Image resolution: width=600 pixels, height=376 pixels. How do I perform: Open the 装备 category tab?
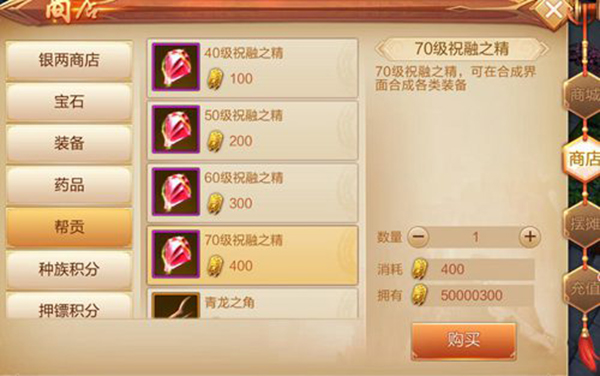(x=69, y=144)
